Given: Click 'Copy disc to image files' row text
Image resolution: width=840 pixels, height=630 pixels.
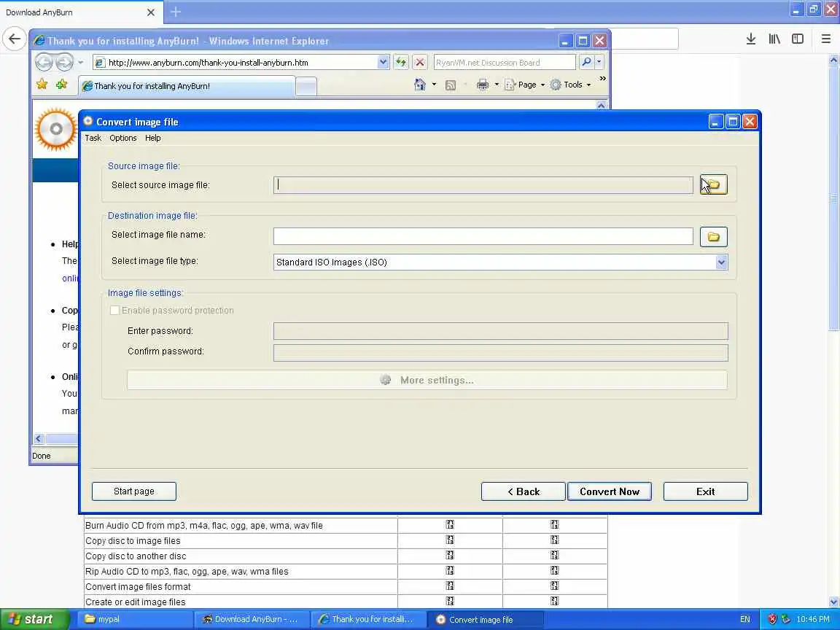Looking at the screenshot, I should point(133,541).
